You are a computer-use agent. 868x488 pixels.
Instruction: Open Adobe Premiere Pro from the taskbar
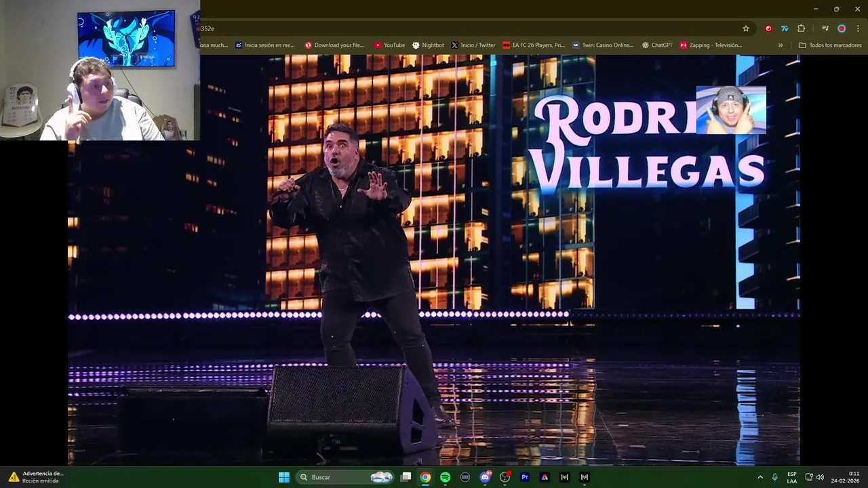coord(525,477)
